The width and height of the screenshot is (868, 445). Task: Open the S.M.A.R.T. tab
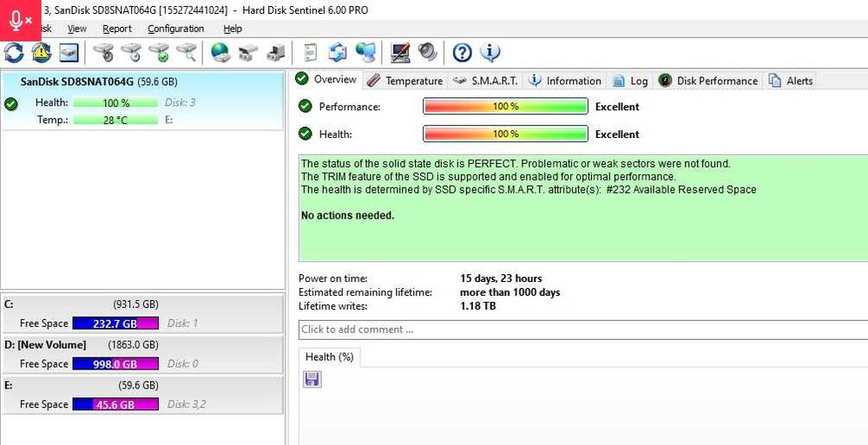coord(485,81)
